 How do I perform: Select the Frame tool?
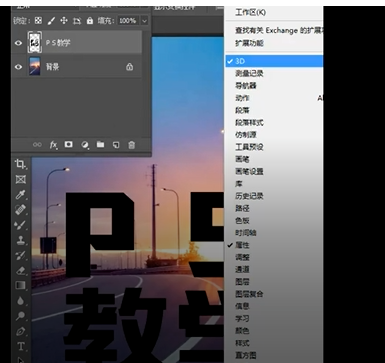[21, 179]
